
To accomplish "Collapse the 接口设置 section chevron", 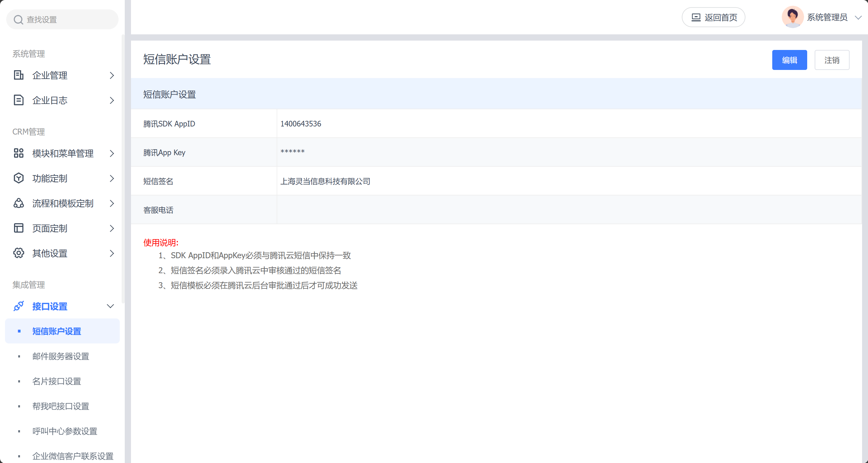I will 110,306.
